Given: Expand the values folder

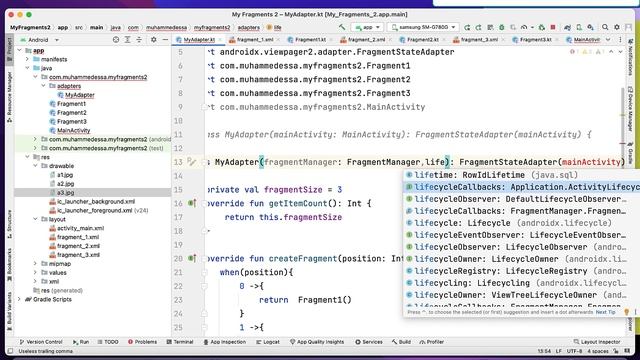Looking at the screenshot, I should (x=36, y=272).
